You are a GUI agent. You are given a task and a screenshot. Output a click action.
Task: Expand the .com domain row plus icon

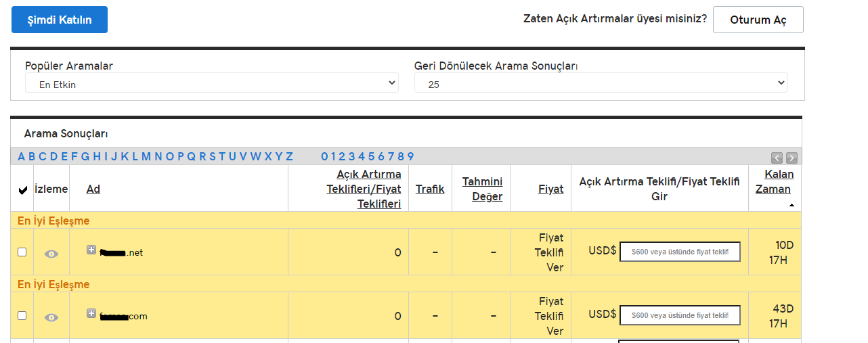91,313
